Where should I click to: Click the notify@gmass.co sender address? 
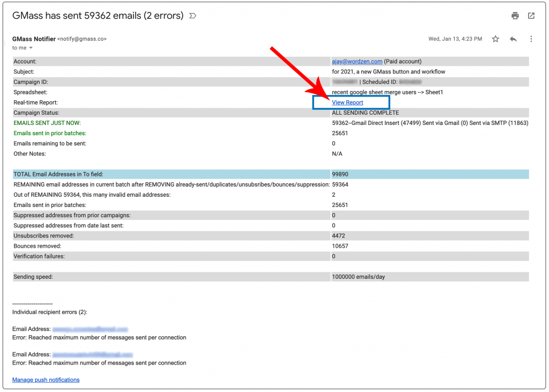pyautogui.click(x=82, y=39)
